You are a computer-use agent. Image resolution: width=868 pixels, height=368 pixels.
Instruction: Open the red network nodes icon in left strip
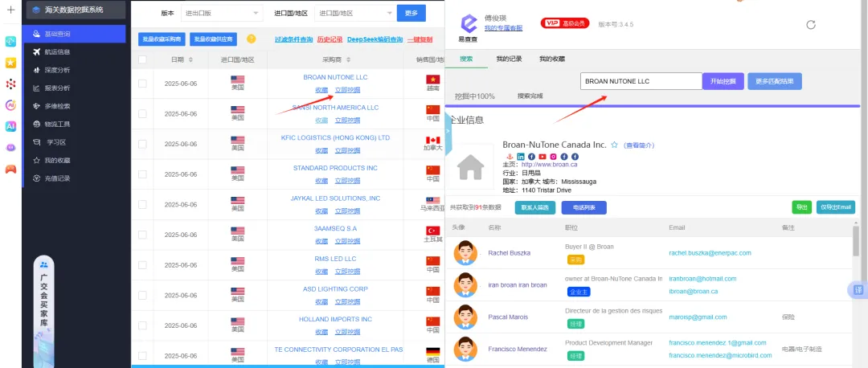[x=10, y=84]
